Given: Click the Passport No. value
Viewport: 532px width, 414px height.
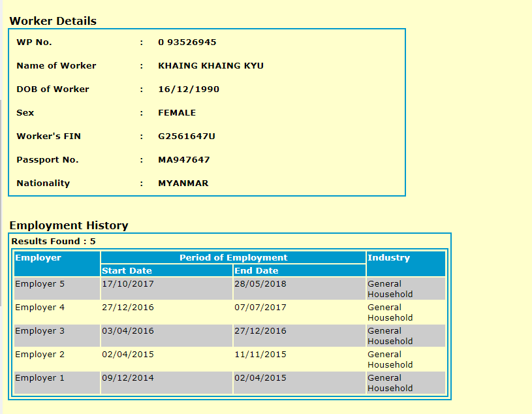Looking at the screenshot, I should click(x=183, y=160).
